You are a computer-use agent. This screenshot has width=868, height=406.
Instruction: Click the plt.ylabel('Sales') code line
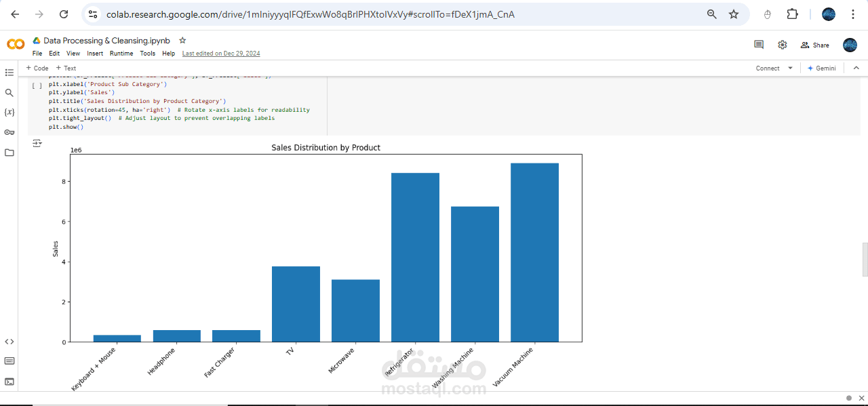pos(81,92)
